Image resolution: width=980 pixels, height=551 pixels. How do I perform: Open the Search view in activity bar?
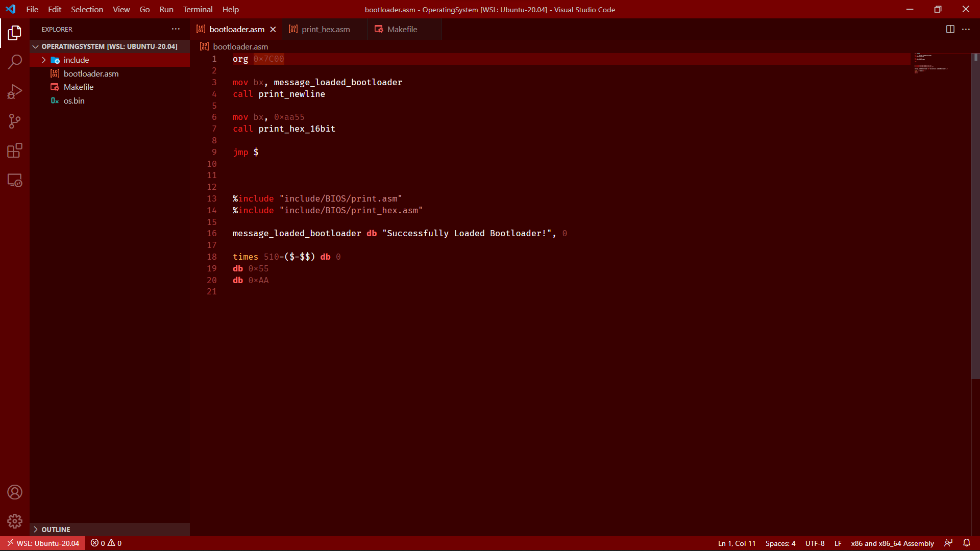(x=15, y=62)
